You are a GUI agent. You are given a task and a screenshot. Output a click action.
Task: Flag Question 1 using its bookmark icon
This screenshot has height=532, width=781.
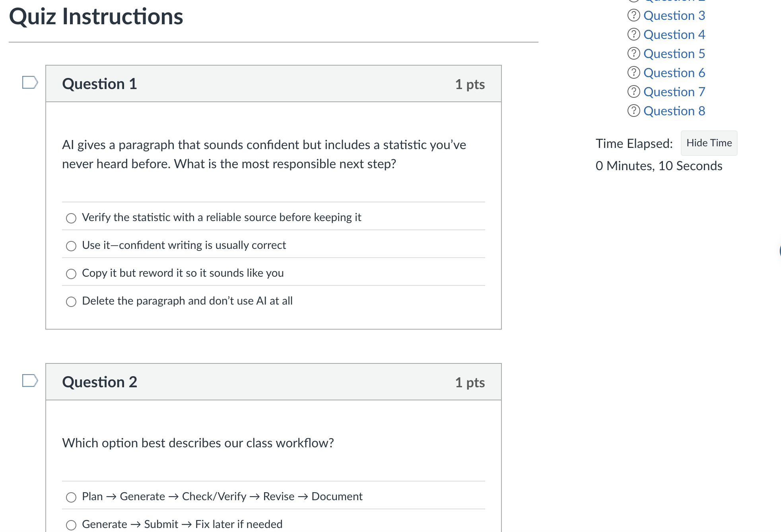pos(29,82)
